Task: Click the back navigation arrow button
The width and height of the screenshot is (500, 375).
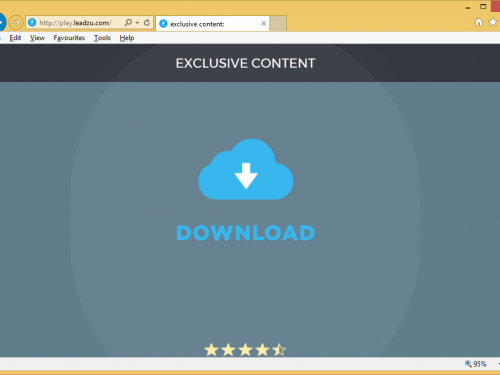Action: 2,22
